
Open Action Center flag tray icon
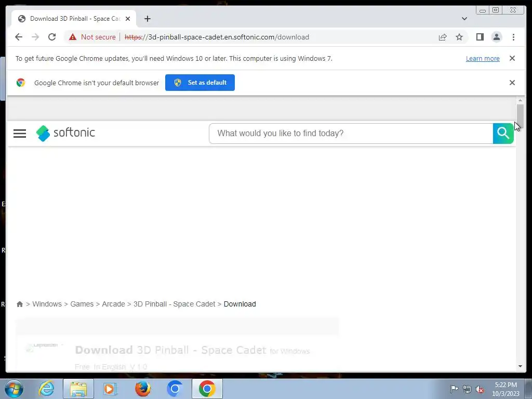click(x=454, y=389)
